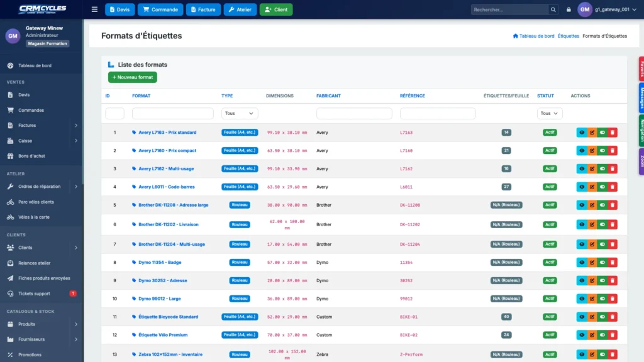This screenshot has width=644, height=362.
Task: Delete the Brother DK-11208 format
Action: click(x=613, y=205)
